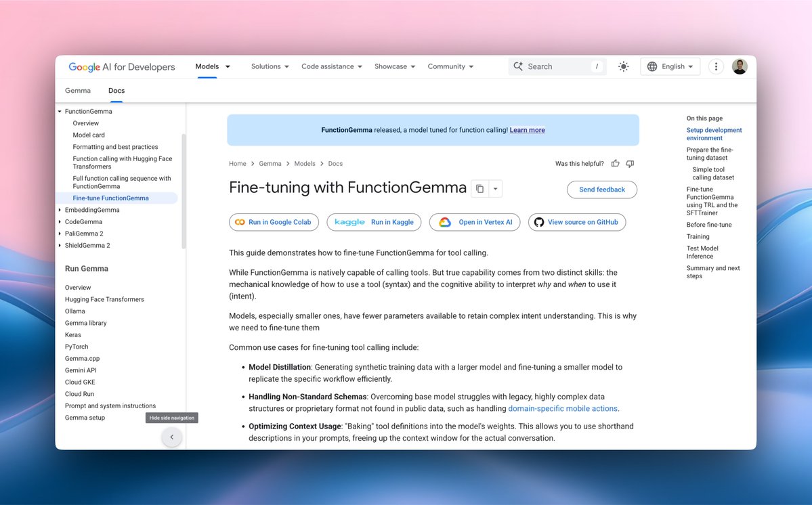Open the domain-specific mobile actions link

click(563, 409)
